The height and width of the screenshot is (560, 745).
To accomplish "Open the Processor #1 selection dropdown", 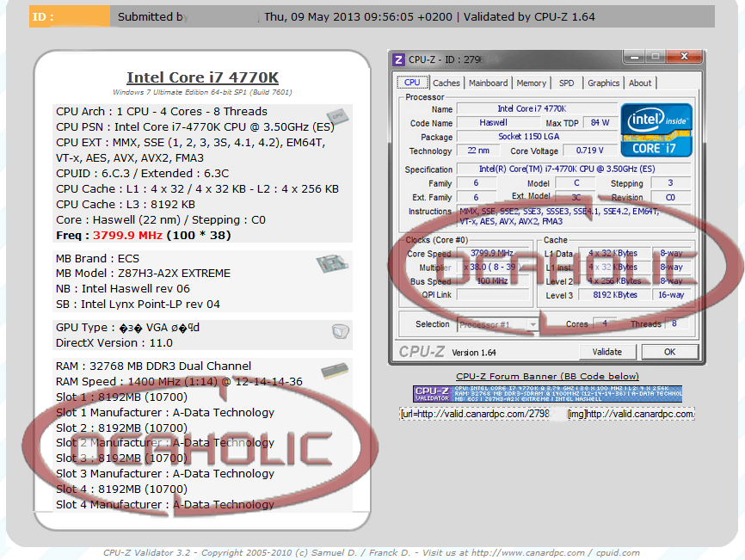I will coord(497,324).
